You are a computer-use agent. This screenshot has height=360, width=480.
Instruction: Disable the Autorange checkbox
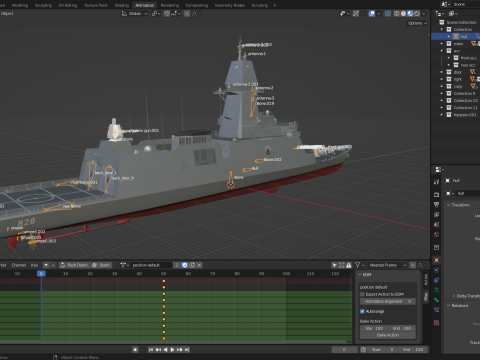[362, 311]
